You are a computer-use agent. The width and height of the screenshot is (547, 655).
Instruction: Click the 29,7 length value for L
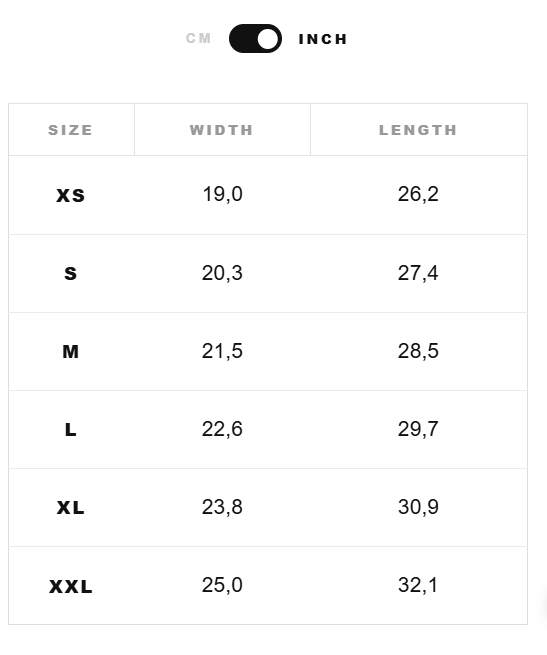(418, 429)
